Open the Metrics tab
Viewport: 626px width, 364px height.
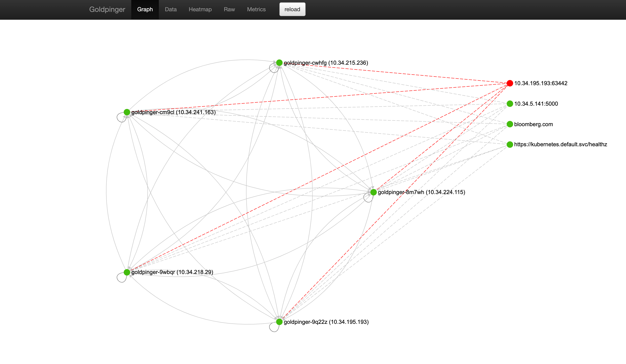(x=256, y=9)
